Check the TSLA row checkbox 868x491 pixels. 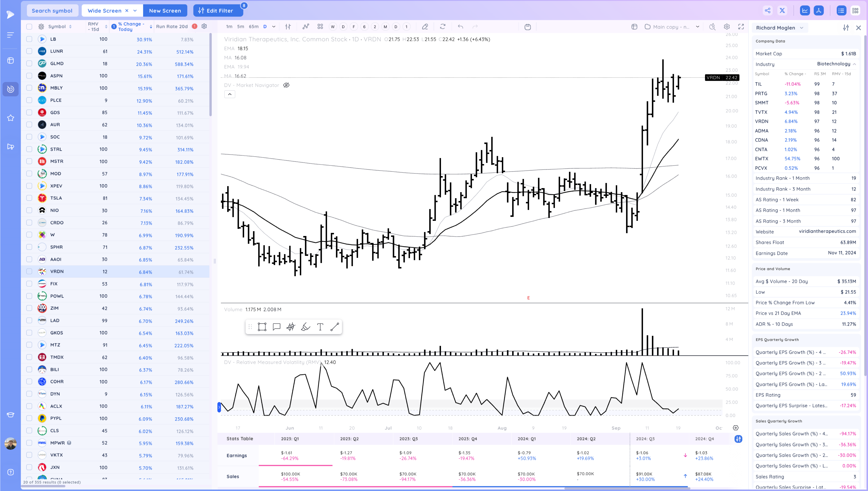point(29,198)
